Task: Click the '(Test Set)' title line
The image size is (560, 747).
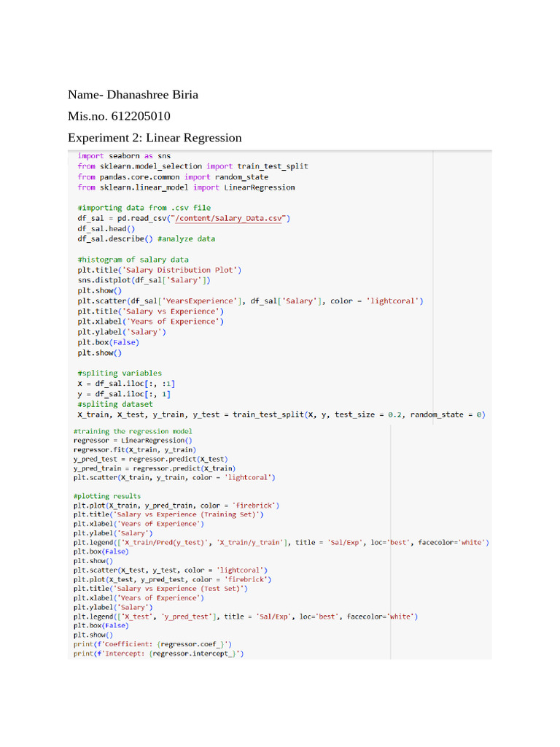Action: tap(160, 589)
